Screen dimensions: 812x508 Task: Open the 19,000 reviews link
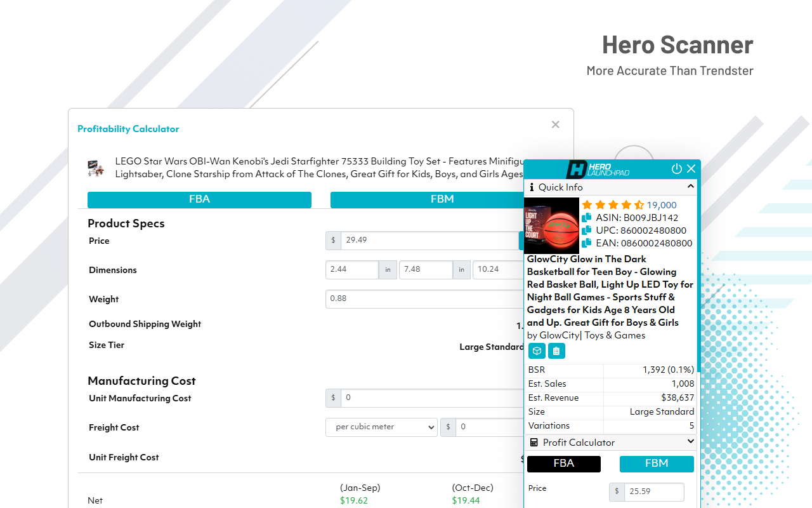click(x=662, y=205)
